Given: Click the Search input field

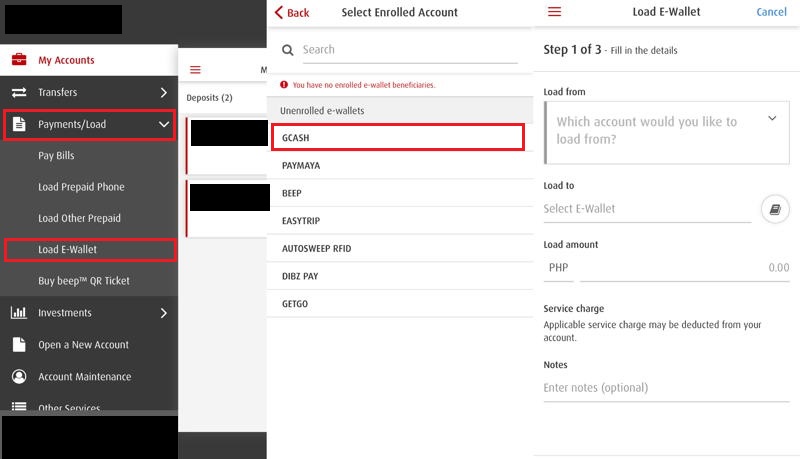Looking at the screenshot, I should [x=410, y=50].
